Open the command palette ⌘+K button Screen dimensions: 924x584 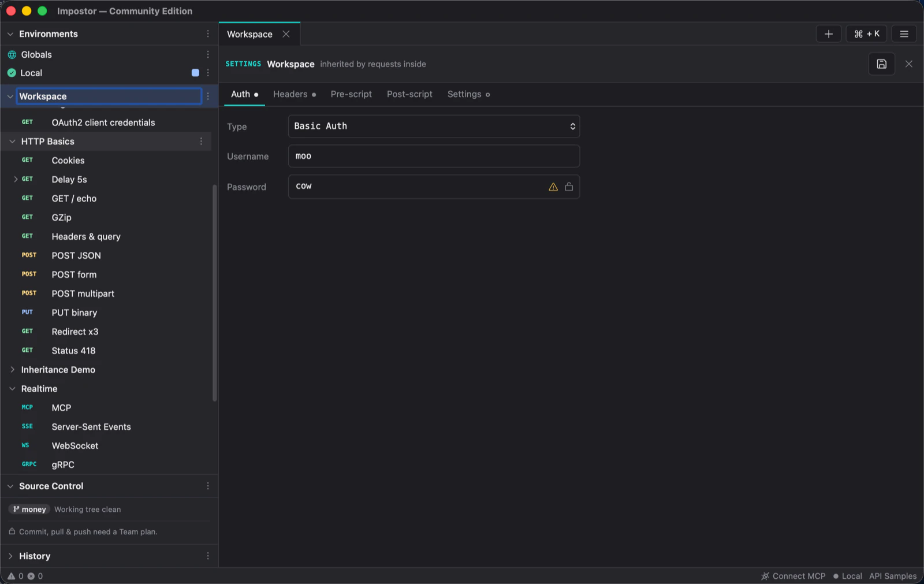pos(866,34)
